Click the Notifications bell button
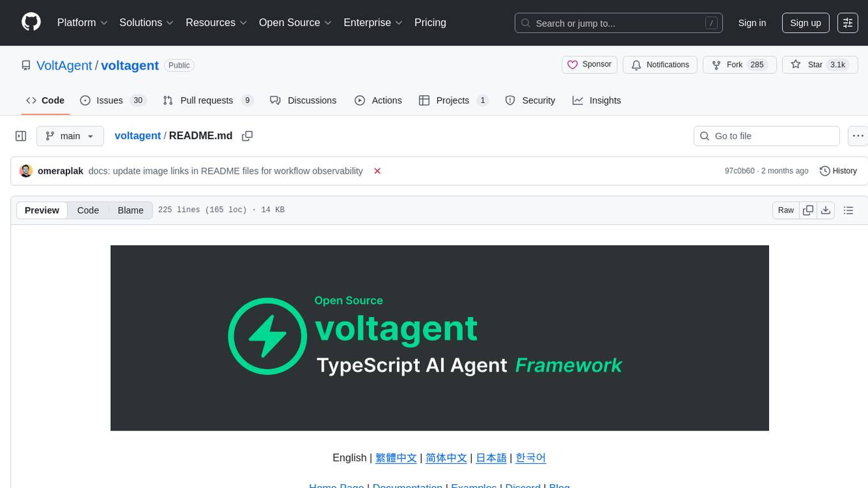The height and width of the screenshot is (488, 868). [660, 65]
